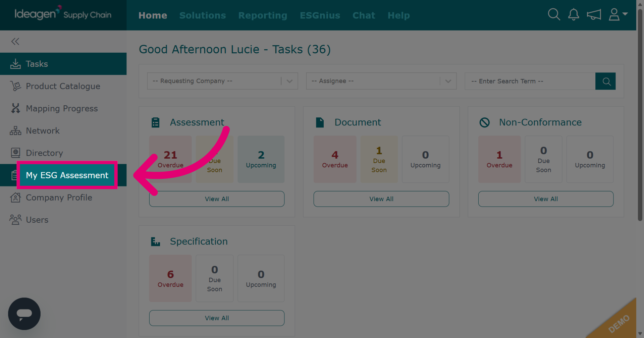
Task: Open 0 Upcoming Document tile
Action: [x=425, y=159]
